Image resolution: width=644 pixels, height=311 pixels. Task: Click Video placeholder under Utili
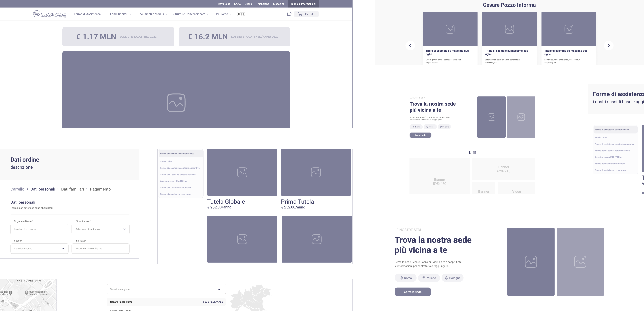click(x=517, y=188)
